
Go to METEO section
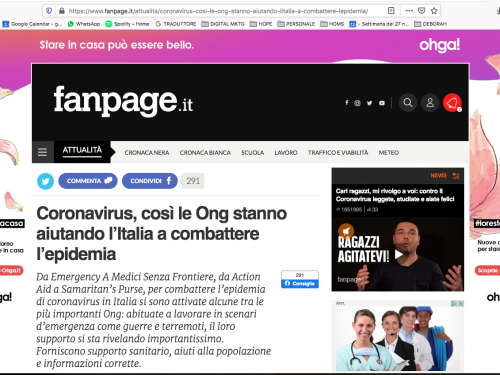[x=389, y=152]
